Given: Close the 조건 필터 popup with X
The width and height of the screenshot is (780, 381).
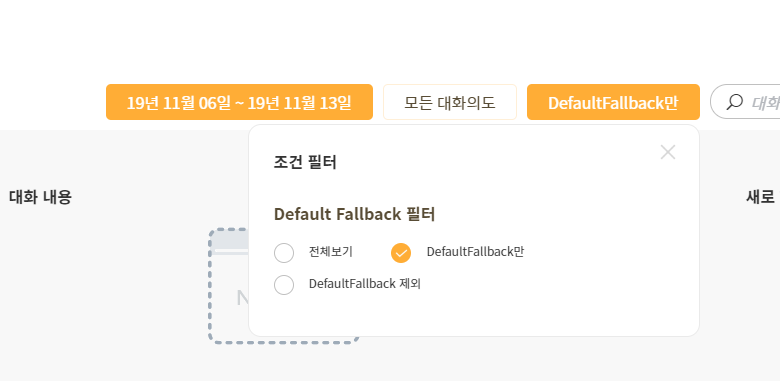Looking at the screenshot, I should tap(668, 152).
